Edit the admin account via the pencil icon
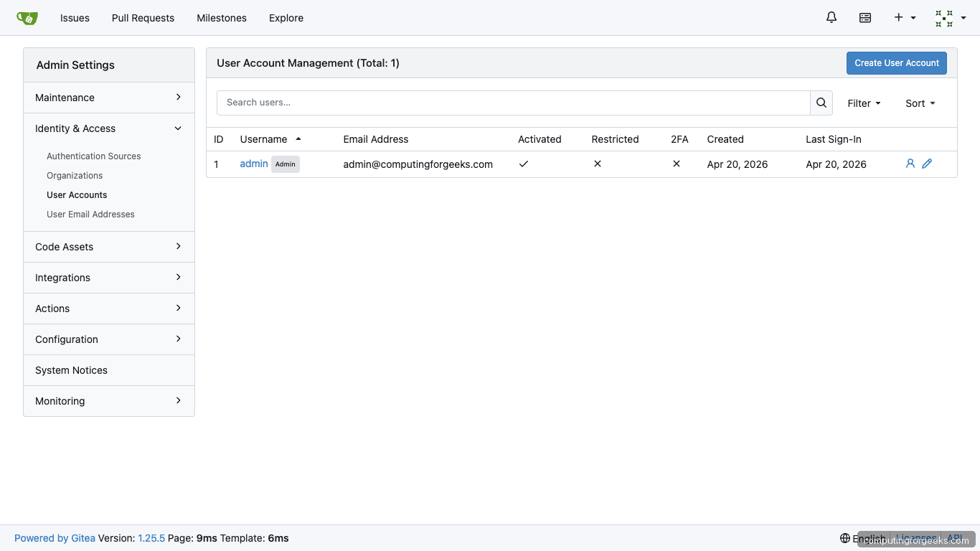Screen dimensions: 980x551 926,164
